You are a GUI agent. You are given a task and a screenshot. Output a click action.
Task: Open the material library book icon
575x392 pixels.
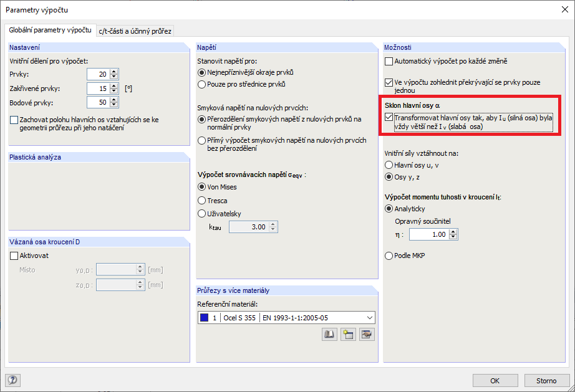[x=329, y=334]
